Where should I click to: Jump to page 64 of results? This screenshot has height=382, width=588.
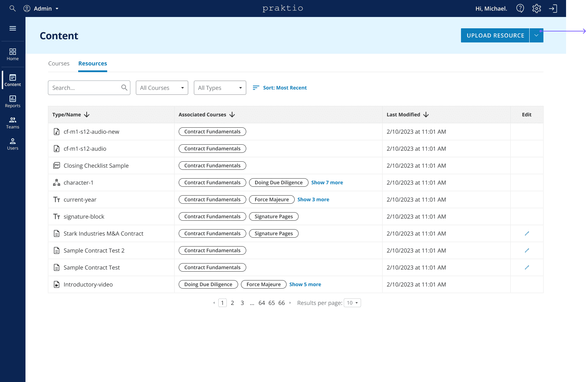[262, 303]
